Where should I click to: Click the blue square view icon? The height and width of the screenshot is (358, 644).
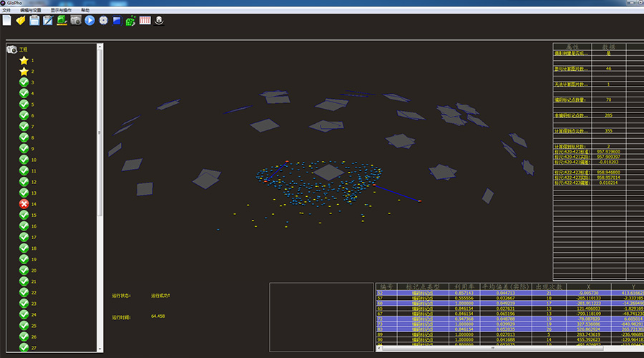pos(117,21)
